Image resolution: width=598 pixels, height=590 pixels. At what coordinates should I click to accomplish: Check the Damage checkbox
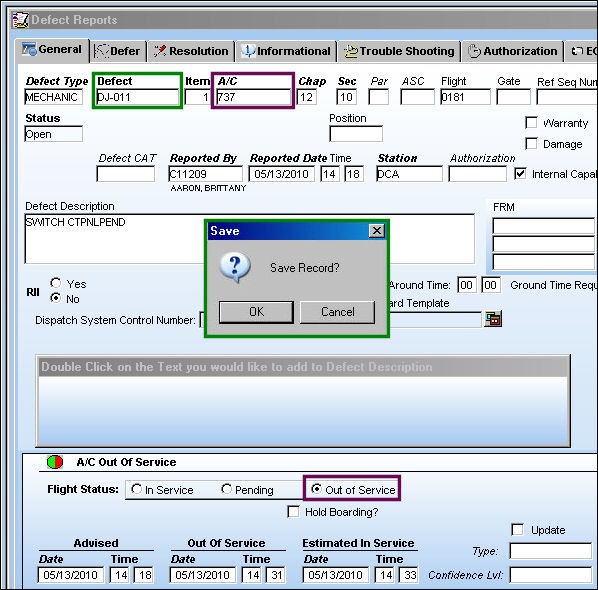(531, 144)
